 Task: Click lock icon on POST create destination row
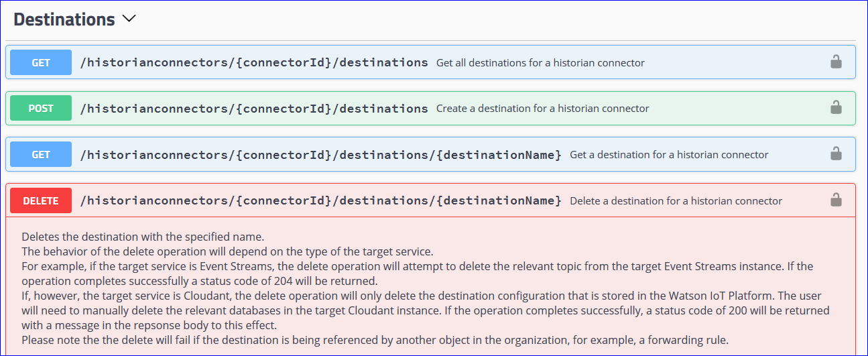(836, 107)
